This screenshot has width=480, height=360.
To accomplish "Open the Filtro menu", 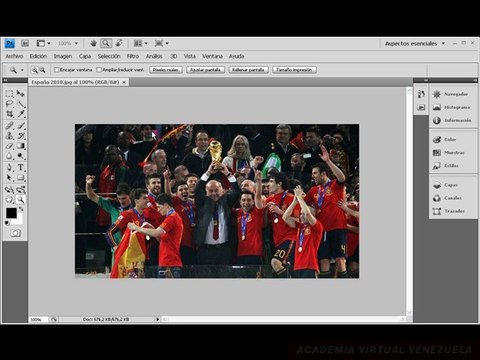I will (133, 56).
